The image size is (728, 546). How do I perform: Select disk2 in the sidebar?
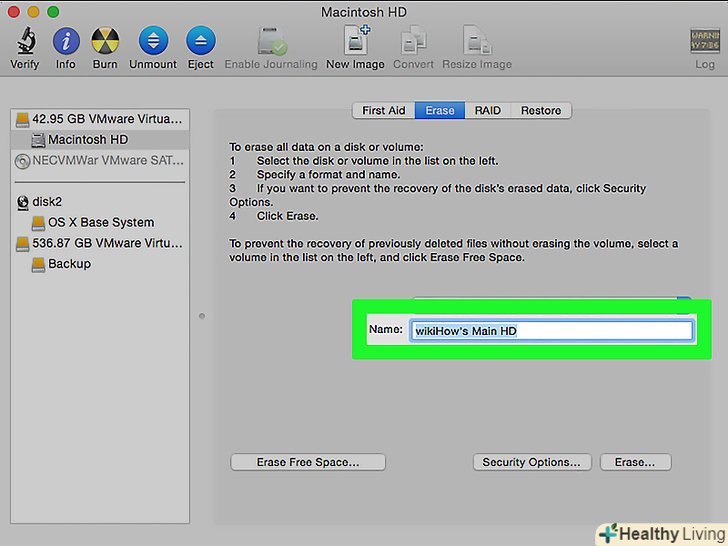(x=100, y=202)
